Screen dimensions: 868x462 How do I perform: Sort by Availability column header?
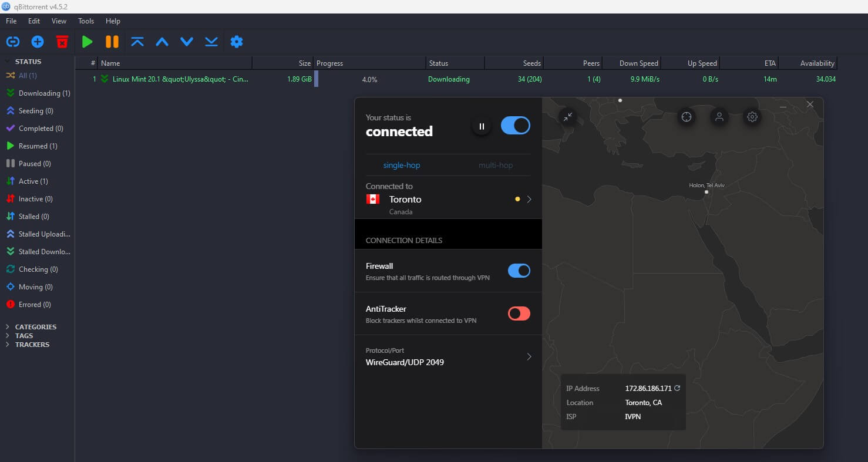808,63
